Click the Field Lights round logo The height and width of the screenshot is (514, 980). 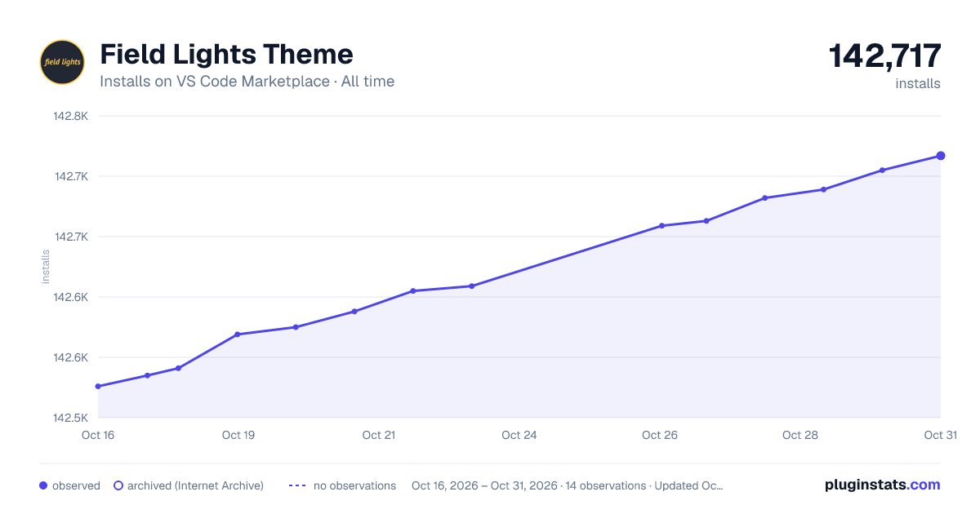click(x=62, y=62)
